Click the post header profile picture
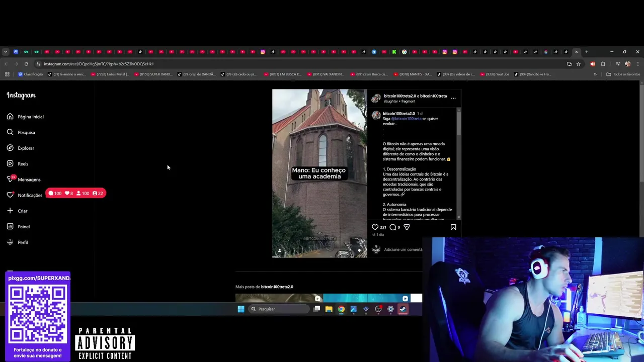The width and height of the screenshot is (644, 362). point(376,98)
